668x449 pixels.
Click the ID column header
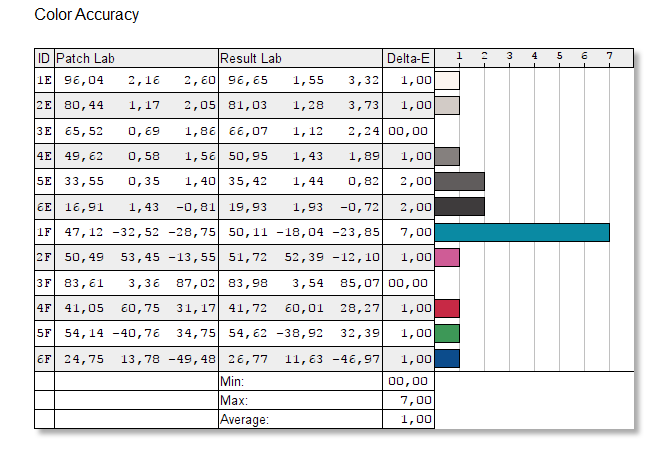pos(44,57)
